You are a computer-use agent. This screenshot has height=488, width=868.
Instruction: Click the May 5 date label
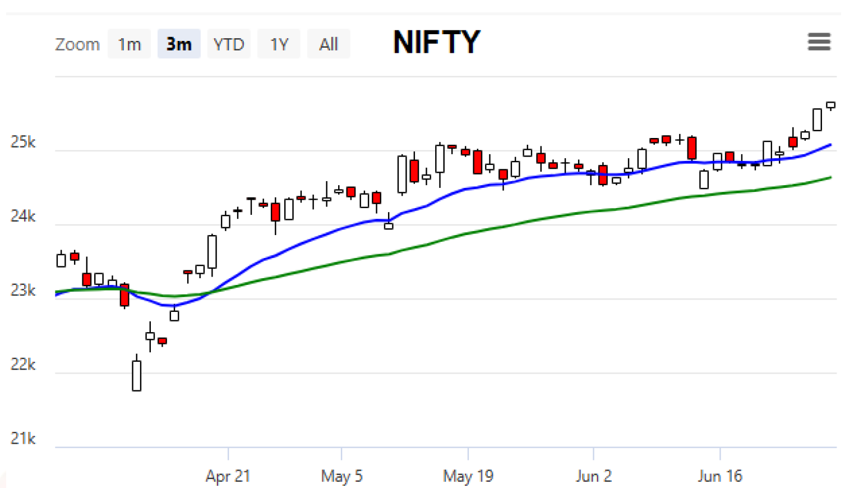pyautogui.click(x=341, y=476)
